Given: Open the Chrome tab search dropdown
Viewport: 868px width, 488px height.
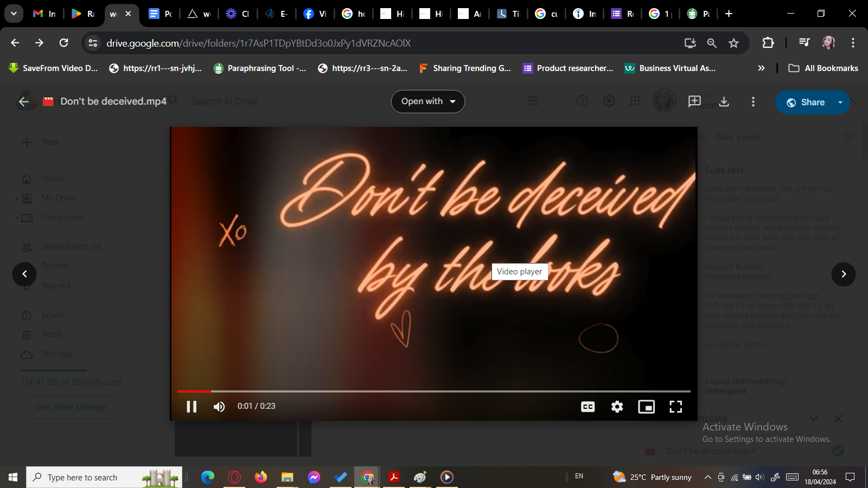Looking at the screenshot, I should 14,14.
